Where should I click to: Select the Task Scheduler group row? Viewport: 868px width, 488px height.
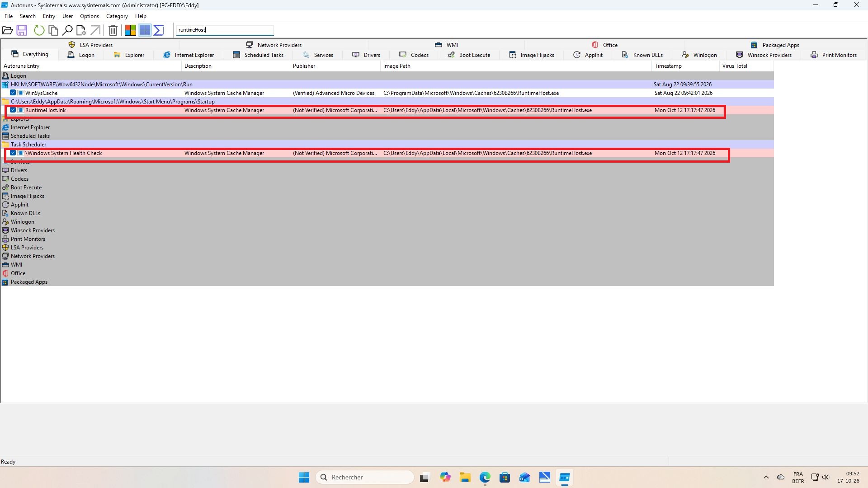387,144
